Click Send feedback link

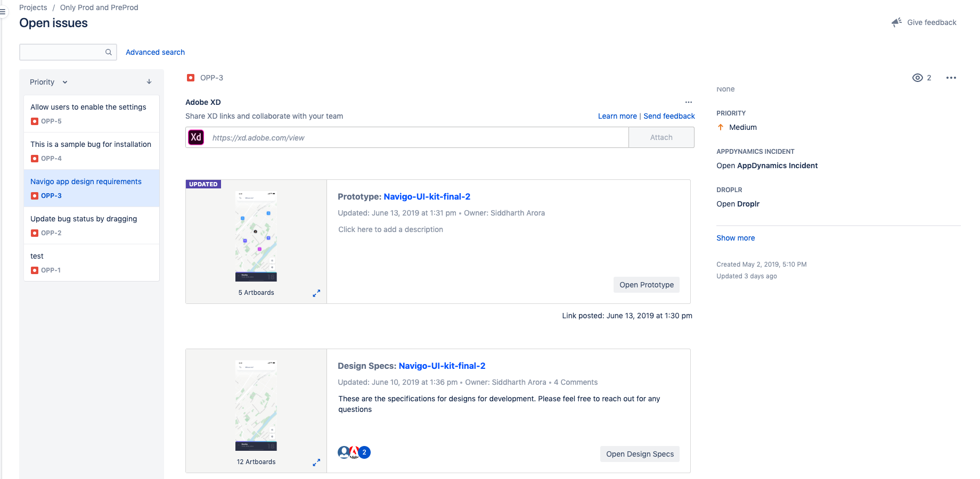click(669, 116)
